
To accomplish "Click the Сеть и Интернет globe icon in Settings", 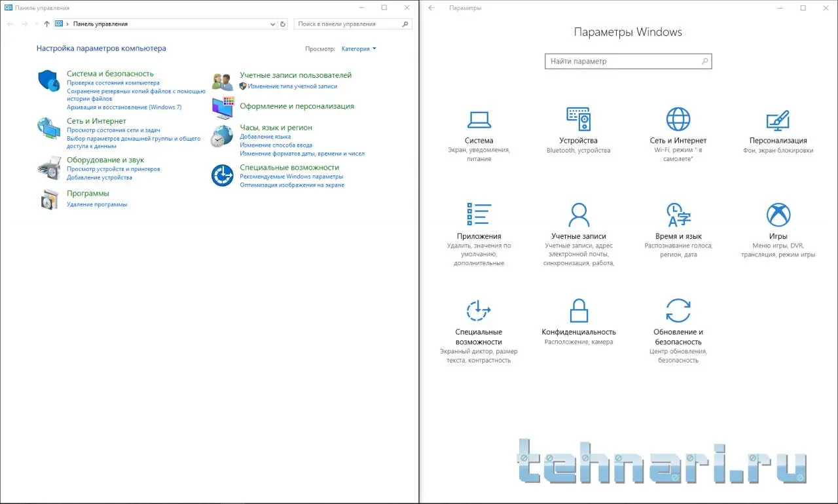I will tap(678, 119).
